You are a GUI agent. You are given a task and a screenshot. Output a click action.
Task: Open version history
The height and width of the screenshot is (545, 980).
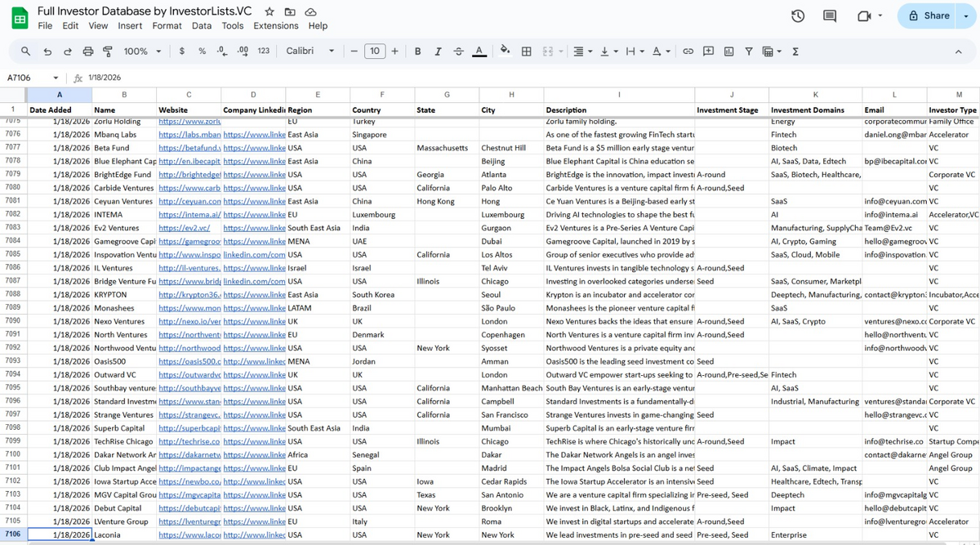click(x=797, y=16)
